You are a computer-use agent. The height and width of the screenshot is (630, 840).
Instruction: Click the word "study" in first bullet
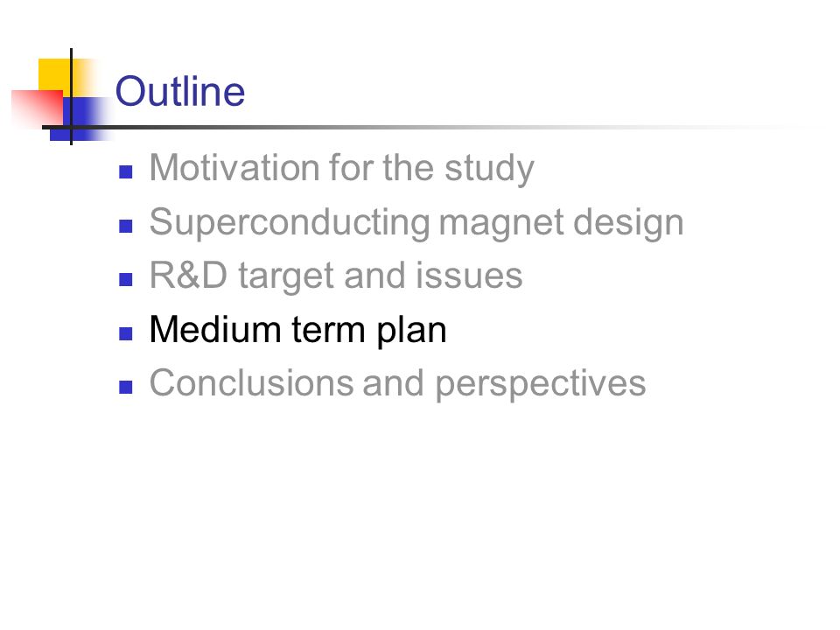[490, 169]
